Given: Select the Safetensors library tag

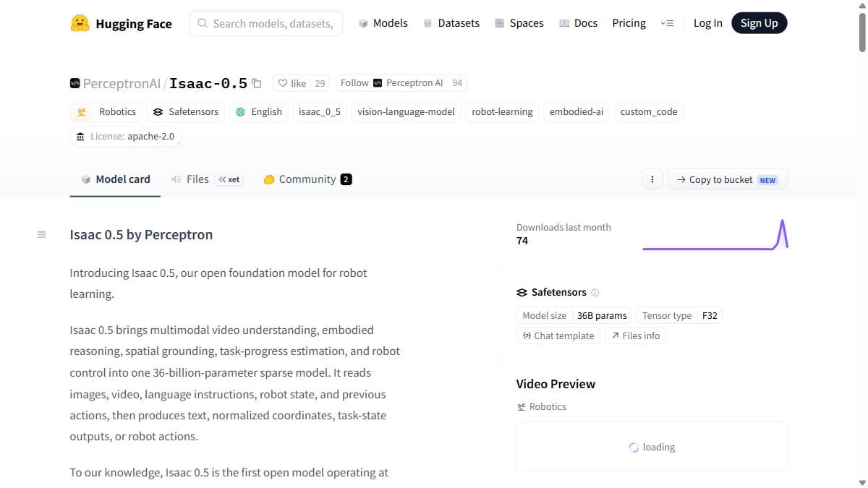Looking at the screenshot, I should tap(186, 112).
